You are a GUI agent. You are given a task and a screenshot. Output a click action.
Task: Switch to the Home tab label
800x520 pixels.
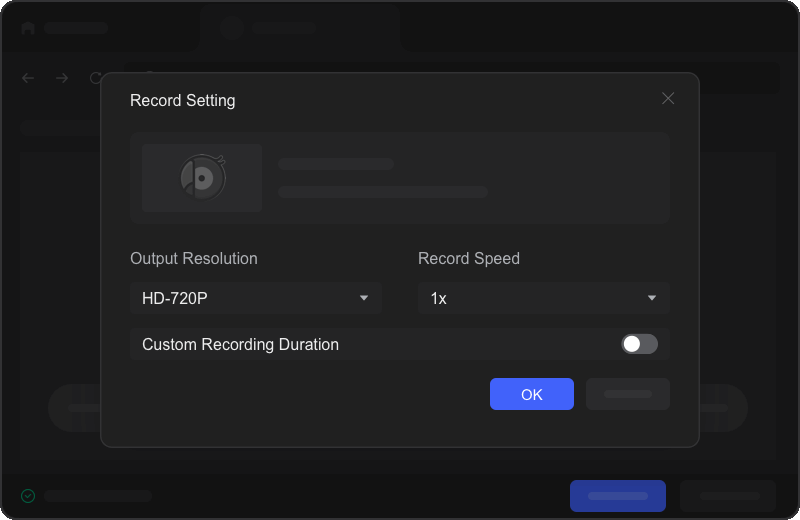(76, 28)
